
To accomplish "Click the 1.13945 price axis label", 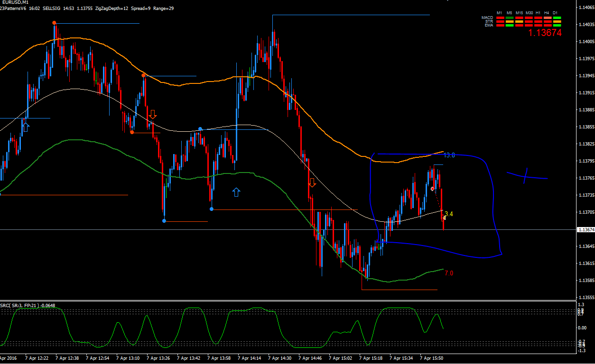I will (586, 76).
